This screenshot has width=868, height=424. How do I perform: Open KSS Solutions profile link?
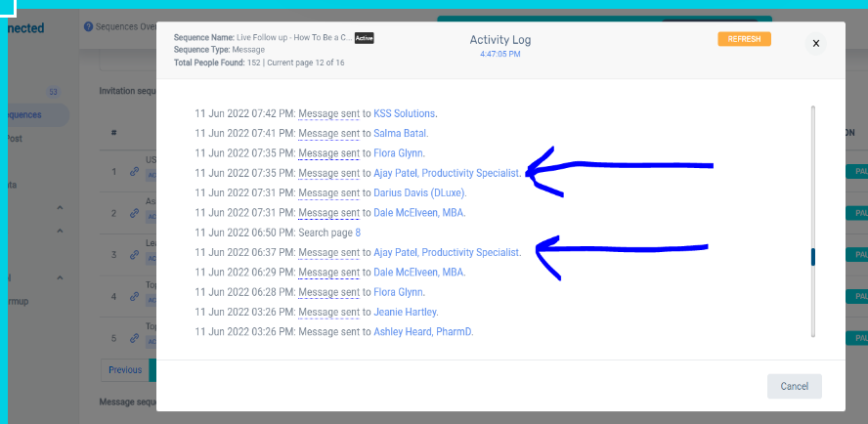point(404,113)
